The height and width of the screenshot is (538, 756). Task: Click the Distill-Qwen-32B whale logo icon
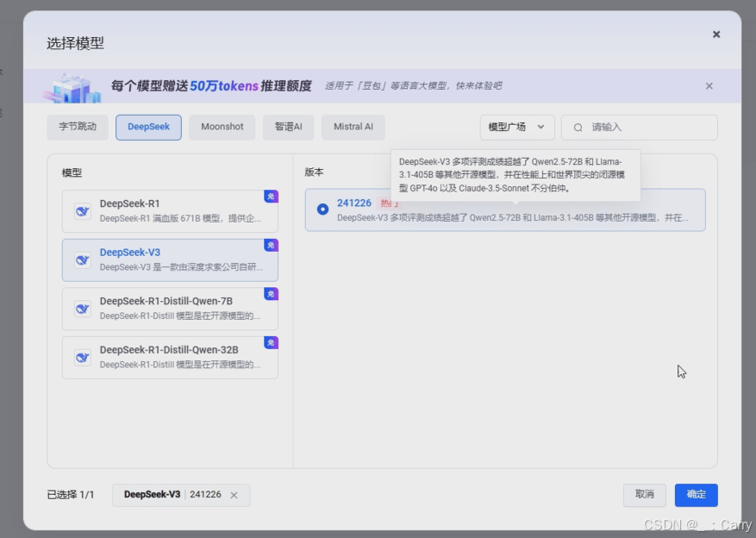83,357
